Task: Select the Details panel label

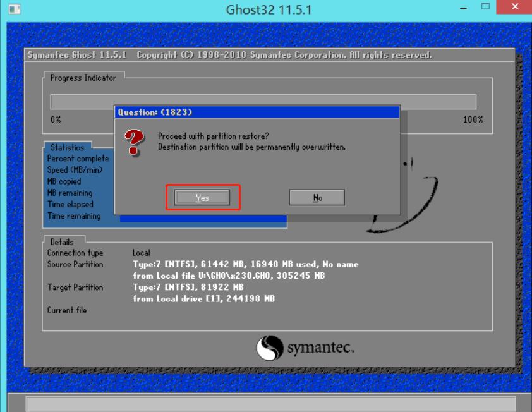Action: (x=62, y=241)
